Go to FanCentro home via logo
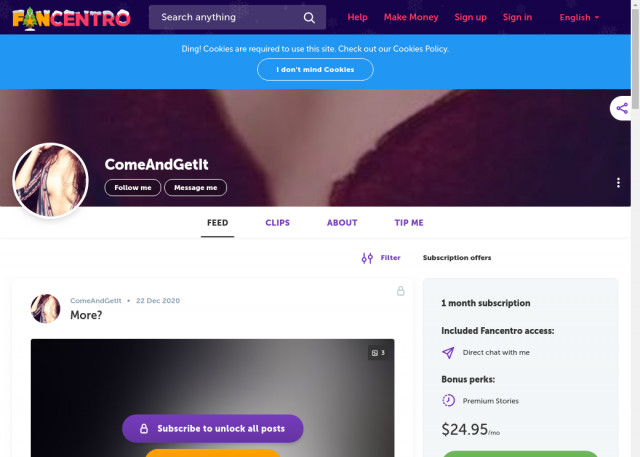The image size is (640, 457). click(x=71, y=18)
